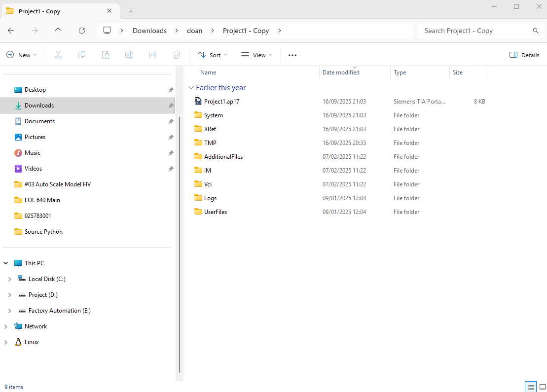Click the Cut scissors icon
Screen dimensions: 547x392
pyautogui.click(x=58, y=55)
